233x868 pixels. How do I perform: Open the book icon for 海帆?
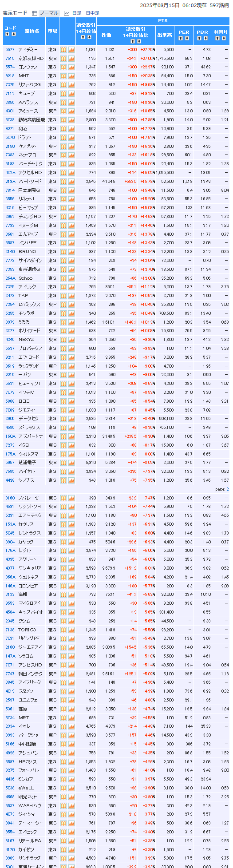click(x=63, y=595)
